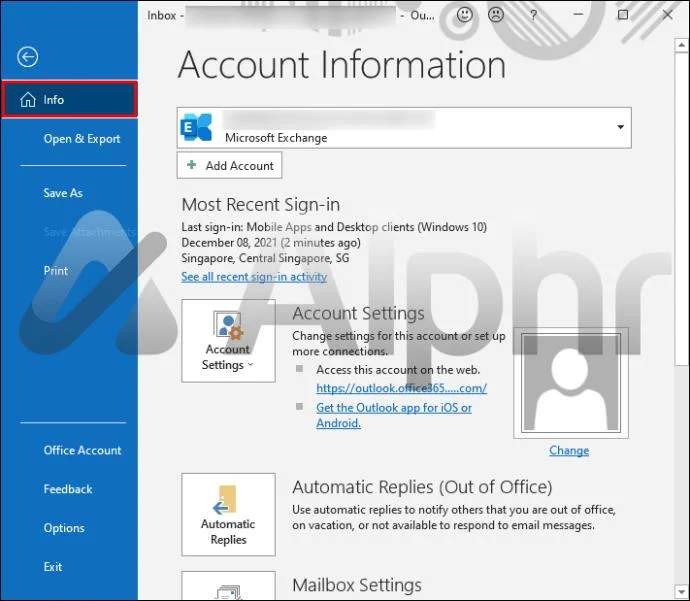Click the Microsoft Exchange logo icon
690x601 pixels.
(196, 127)
